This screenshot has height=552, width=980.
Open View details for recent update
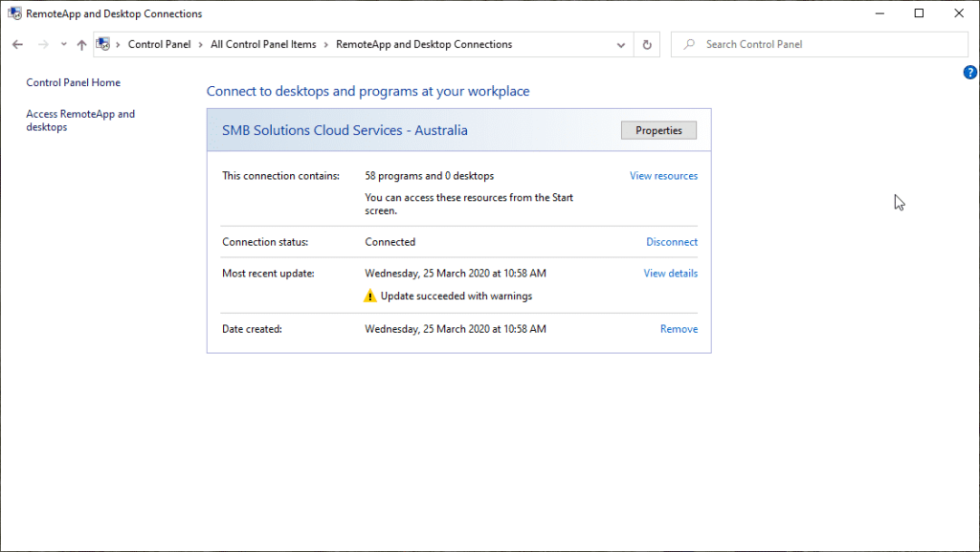671,274
